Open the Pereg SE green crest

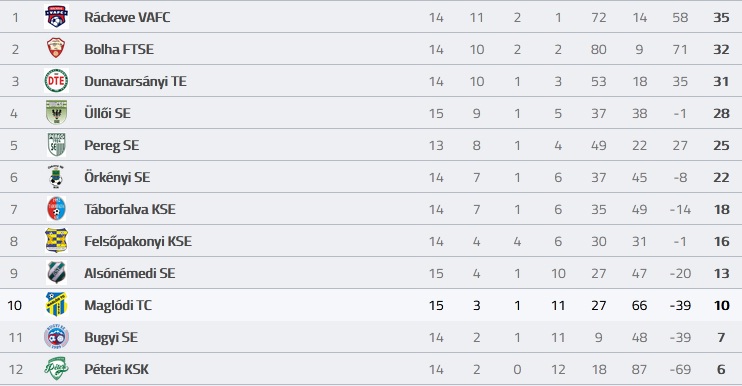56,145
